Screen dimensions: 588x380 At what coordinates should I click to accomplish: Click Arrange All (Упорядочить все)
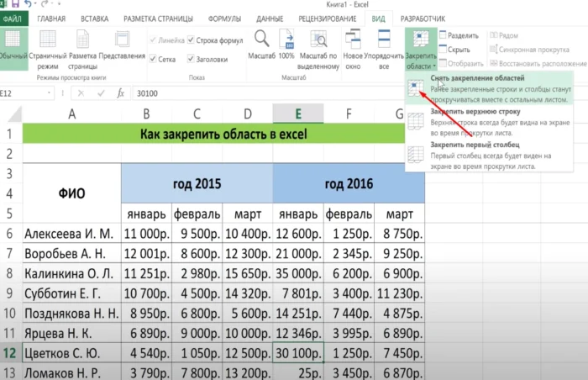385,47
